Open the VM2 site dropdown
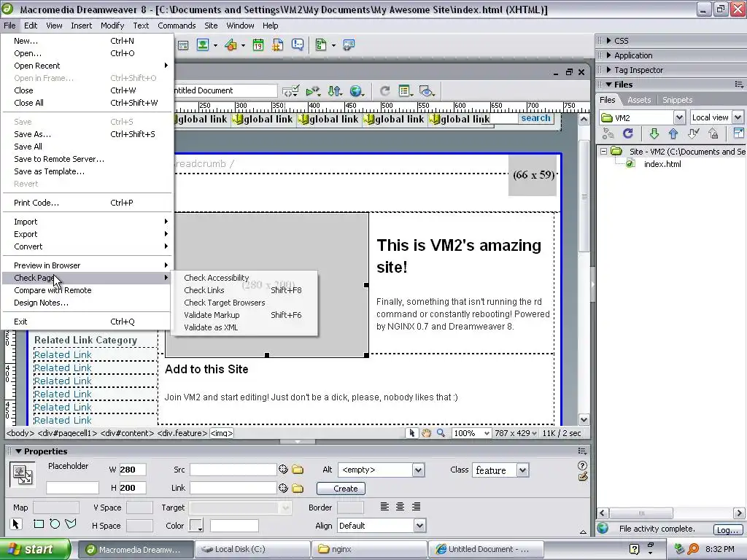Viewport: 747px width, 560px height. point(679,117)
